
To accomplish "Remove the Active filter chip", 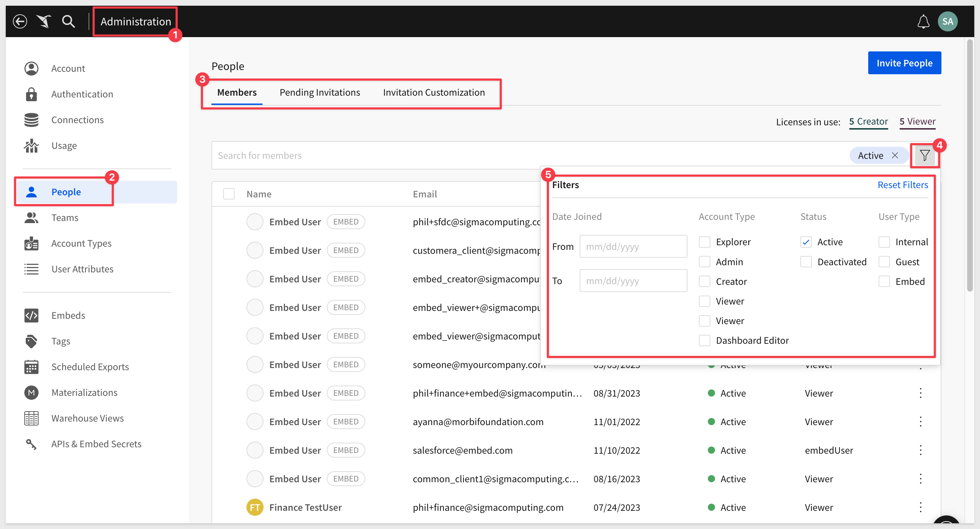I will pos(895,155).
